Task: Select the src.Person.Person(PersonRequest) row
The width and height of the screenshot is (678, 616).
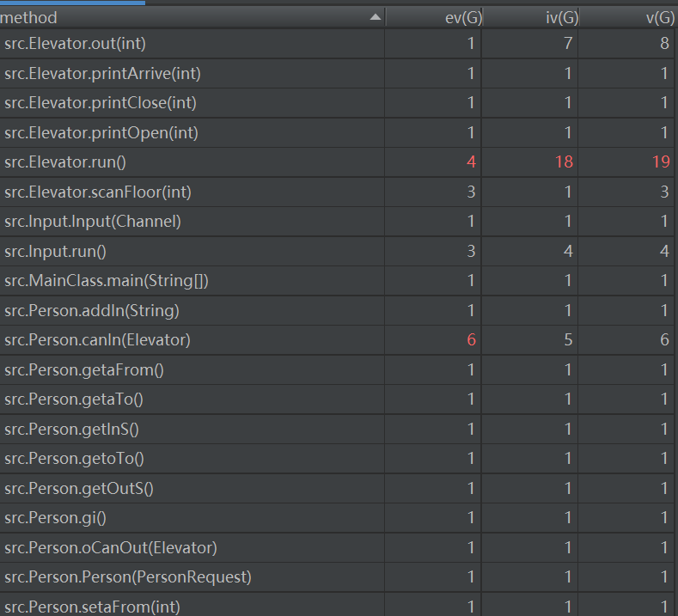Action: (x=337, y=576)
